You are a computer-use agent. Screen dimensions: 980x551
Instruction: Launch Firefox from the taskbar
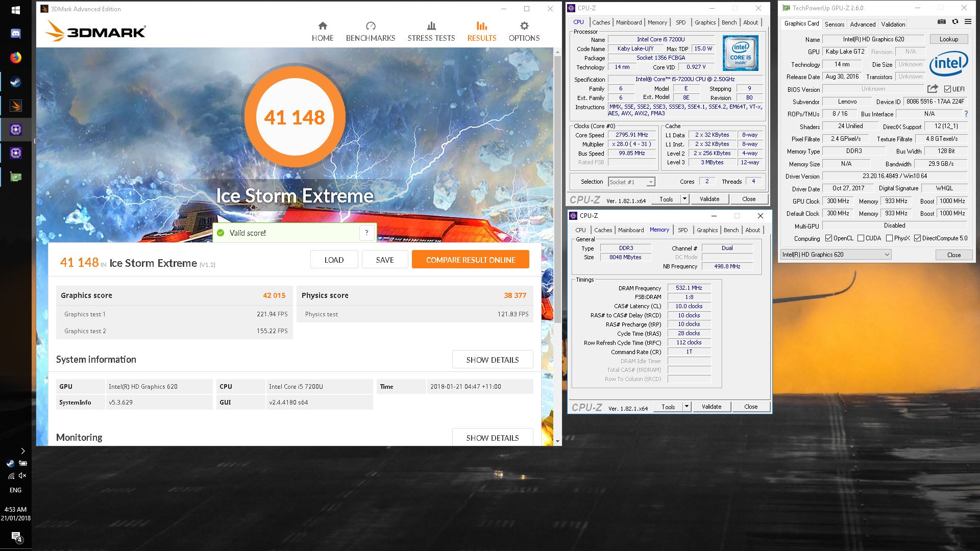pos(15,58)
